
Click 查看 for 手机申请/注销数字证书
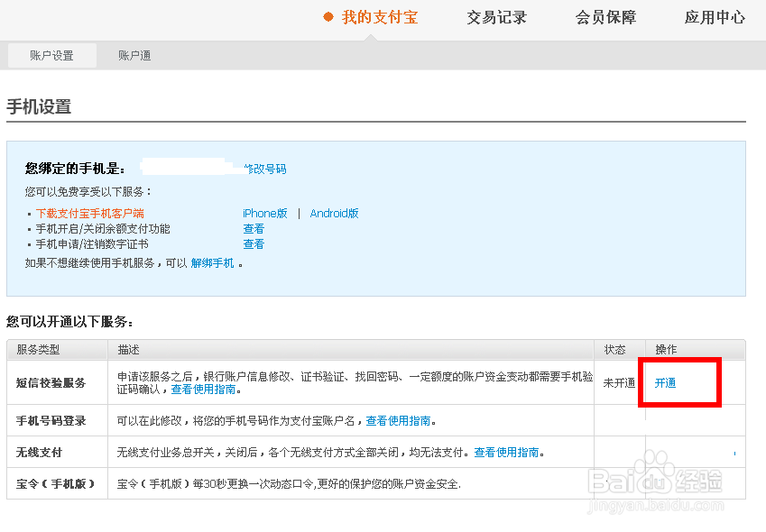[254, 244]
